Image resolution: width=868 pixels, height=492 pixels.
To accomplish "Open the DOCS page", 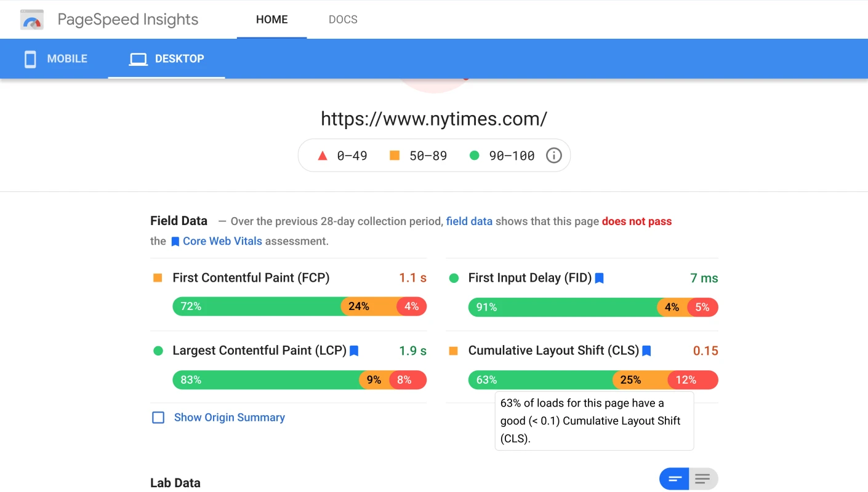I will (x=343, y=19).
